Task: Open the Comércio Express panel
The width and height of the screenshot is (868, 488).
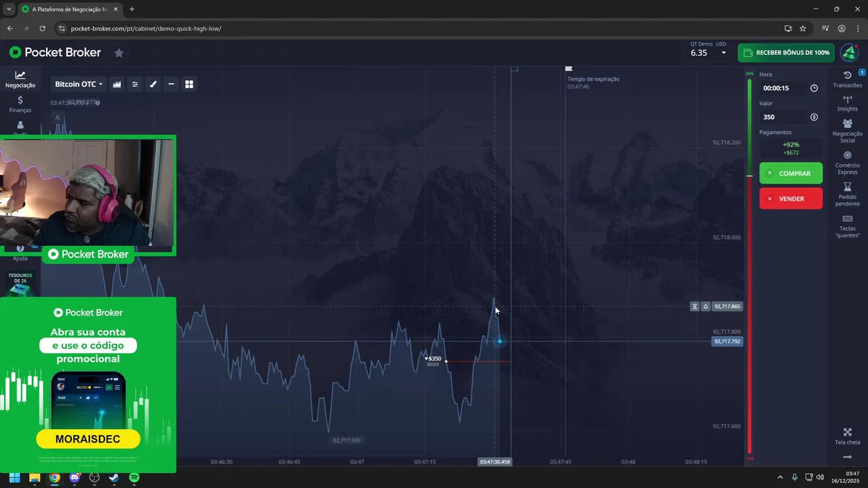Action: [848, 163]
